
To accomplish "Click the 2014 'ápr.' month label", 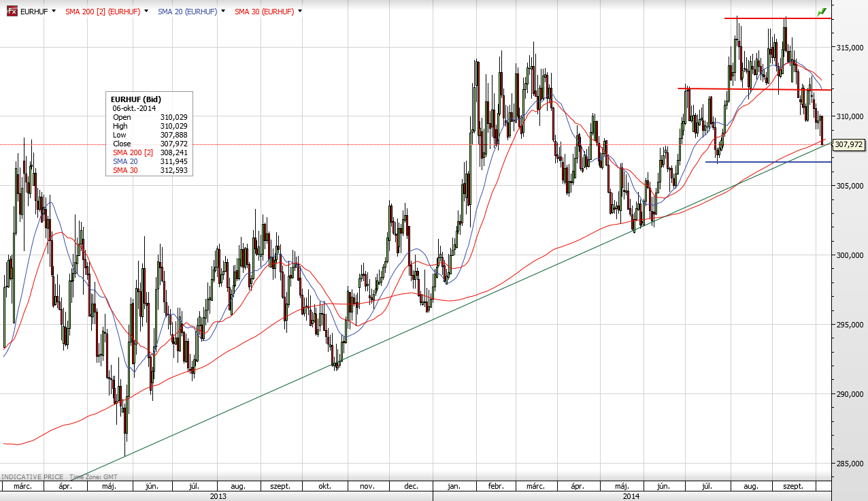I will (578, 487).
